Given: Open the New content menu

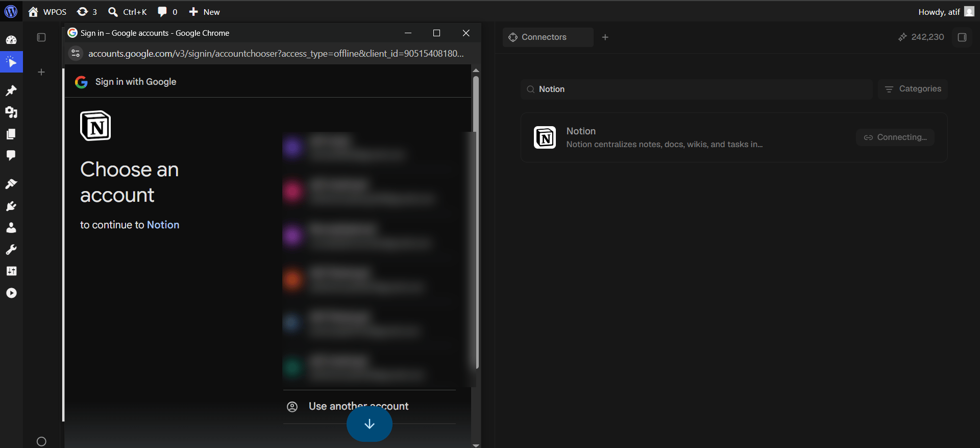Looking at the screenshot, I should tap(204, 12).
